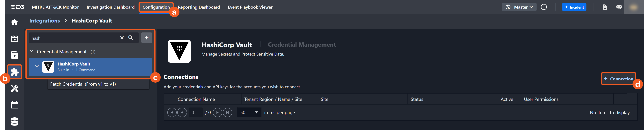644x130 pixels.
Task: Click the search magnifier icon
Action: pyautogui.click(x=131, y=38)
